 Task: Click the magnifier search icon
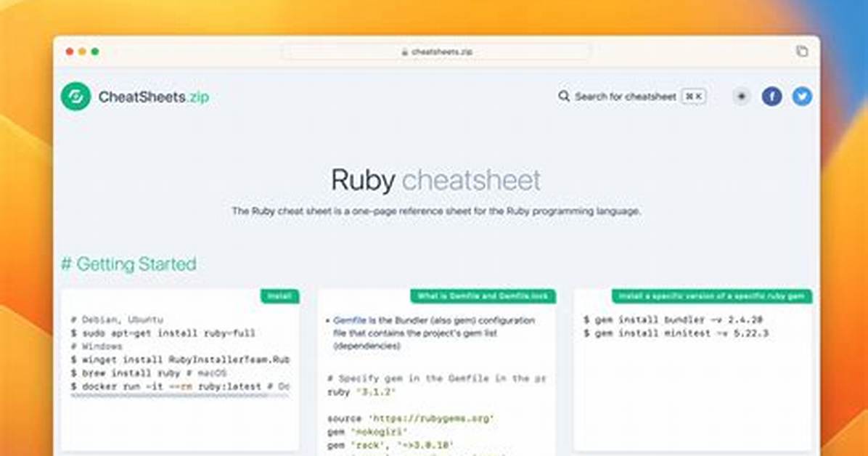[x=563, y=97]
